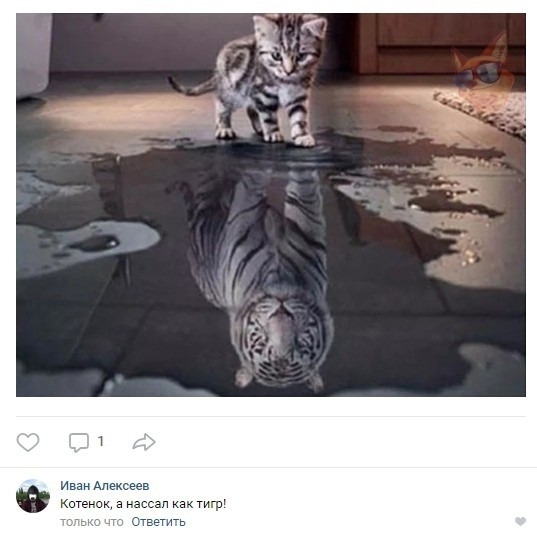Open Иван Алексеев's profile avatar

[33, 496]
